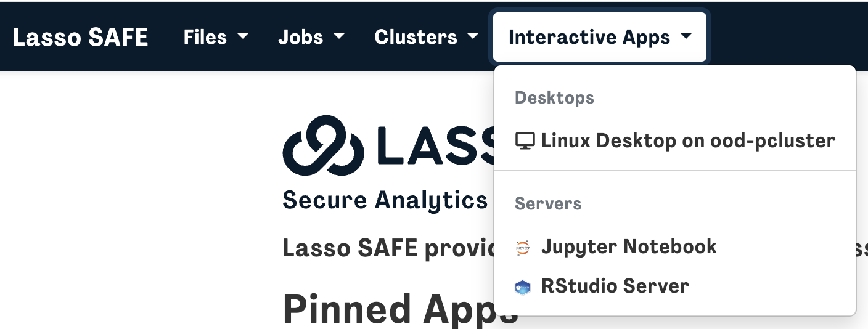Viewport: 868px width, 329px height.
Task: Launch Linux Desktop on ood-pcluster
Action: pos(675,141)
